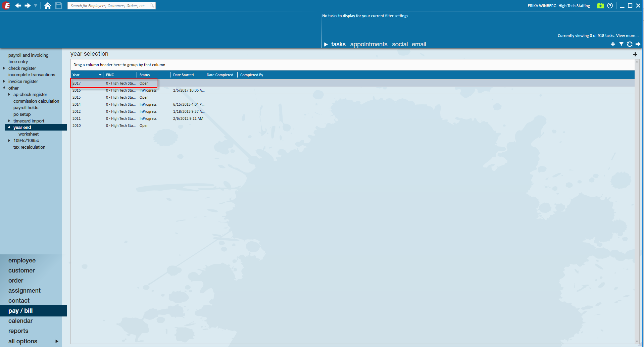
Task: Open commission calculation
Action: click(36, 101)
